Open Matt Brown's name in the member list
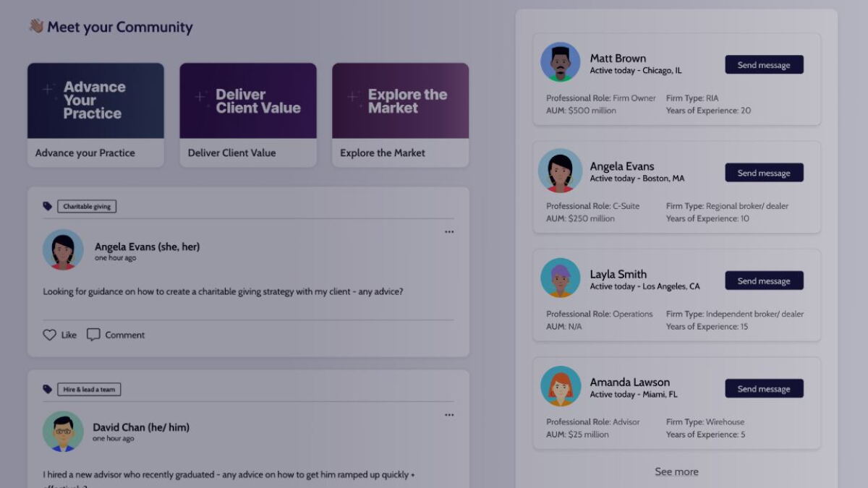Screen dimensions: 868x488 618,59
